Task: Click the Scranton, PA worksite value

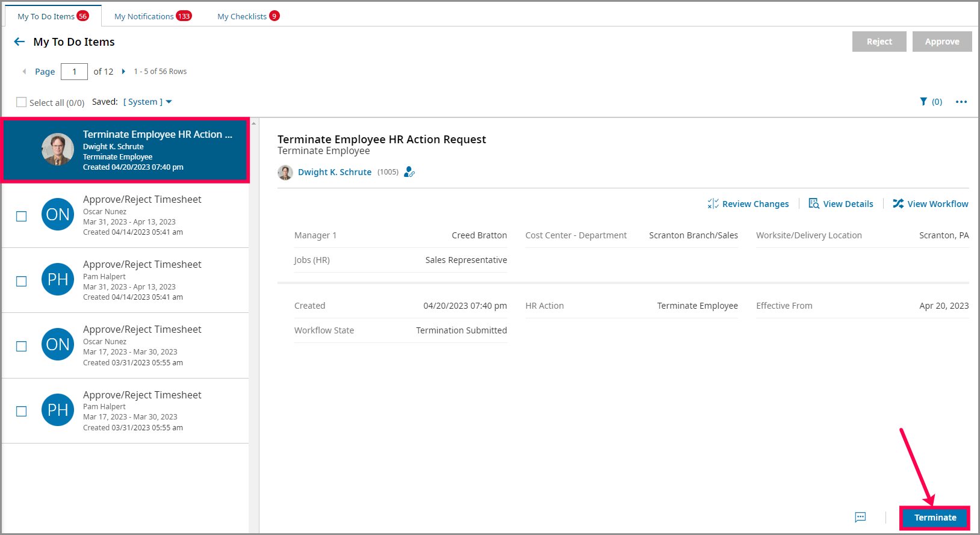Action: (944, 235)
